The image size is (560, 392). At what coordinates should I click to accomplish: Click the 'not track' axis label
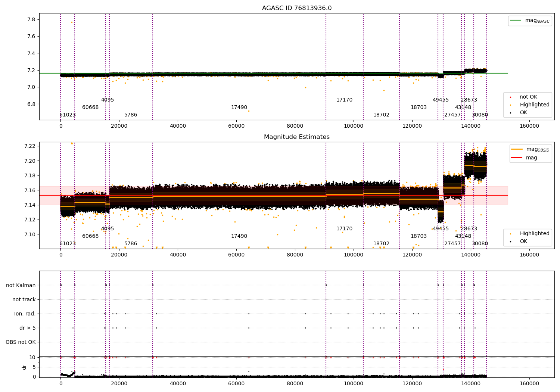(x=24, y=300)
